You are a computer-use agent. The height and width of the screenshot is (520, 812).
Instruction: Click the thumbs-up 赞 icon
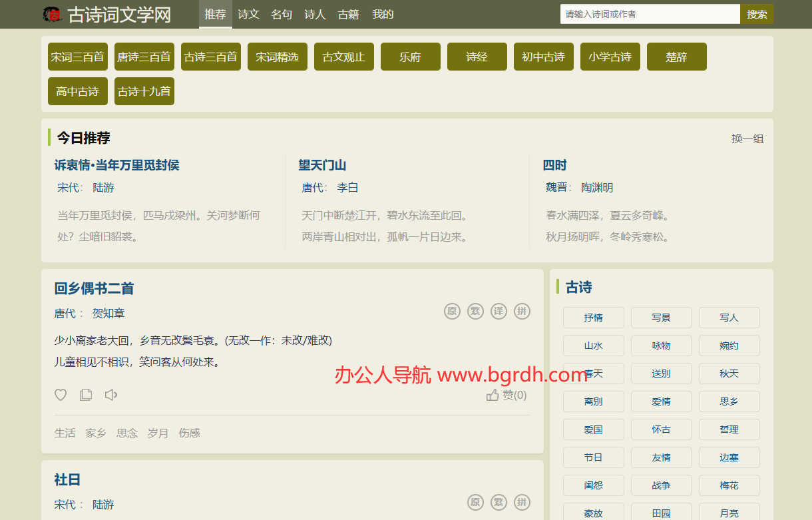click(x=493, y=395)
